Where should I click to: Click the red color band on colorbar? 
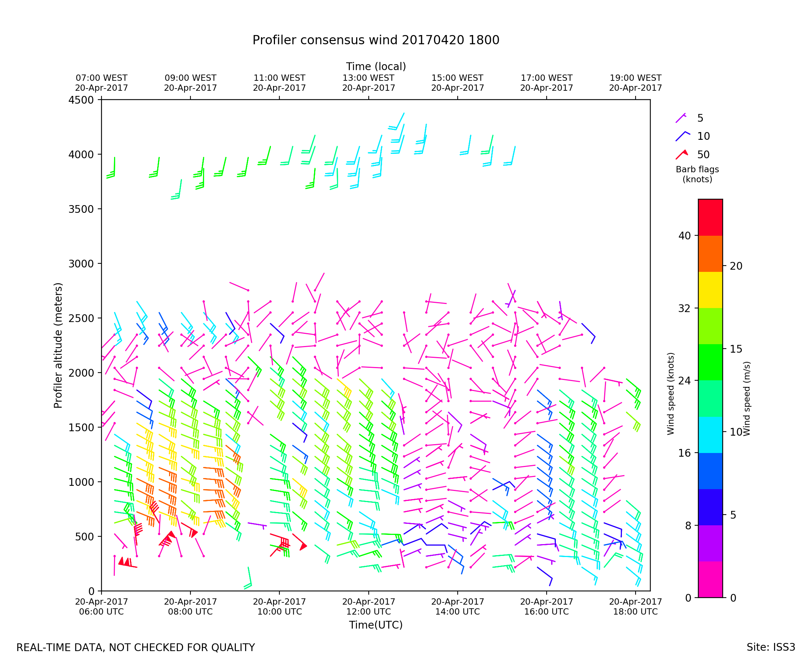point(710,217)
